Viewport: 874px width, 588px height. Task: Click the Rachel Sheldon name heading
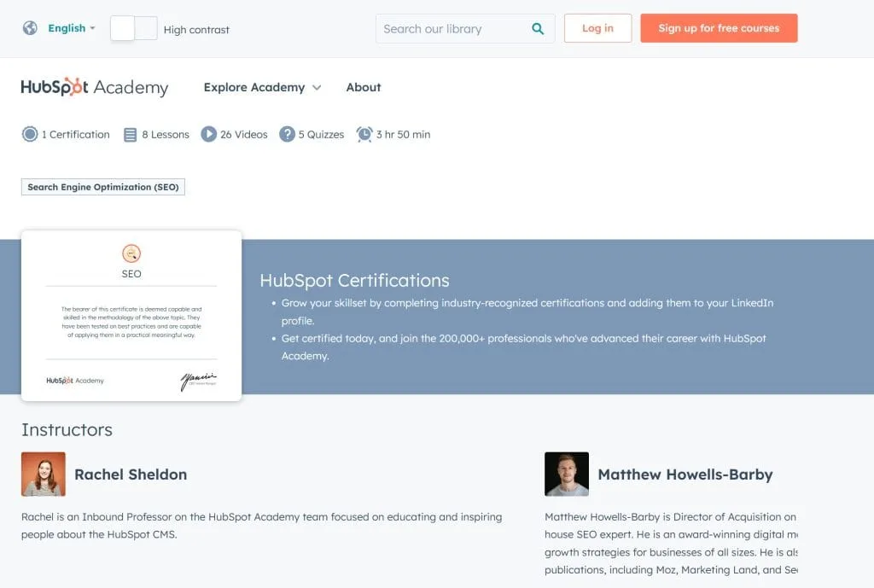point(131,474)
